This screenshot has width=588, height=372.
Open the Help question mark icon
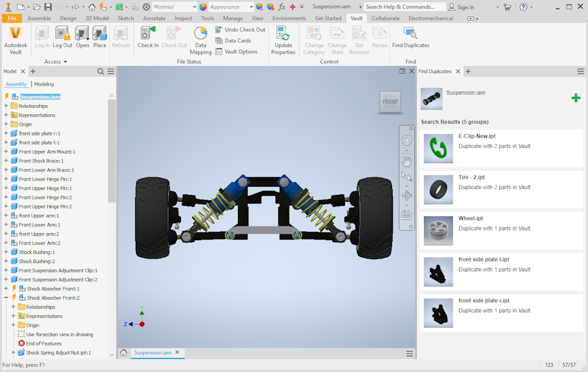click(x=523, y=7)
